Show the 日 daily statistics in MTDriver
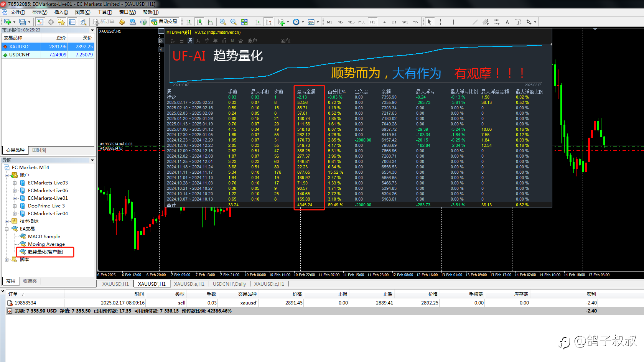 tap(181, 41)
